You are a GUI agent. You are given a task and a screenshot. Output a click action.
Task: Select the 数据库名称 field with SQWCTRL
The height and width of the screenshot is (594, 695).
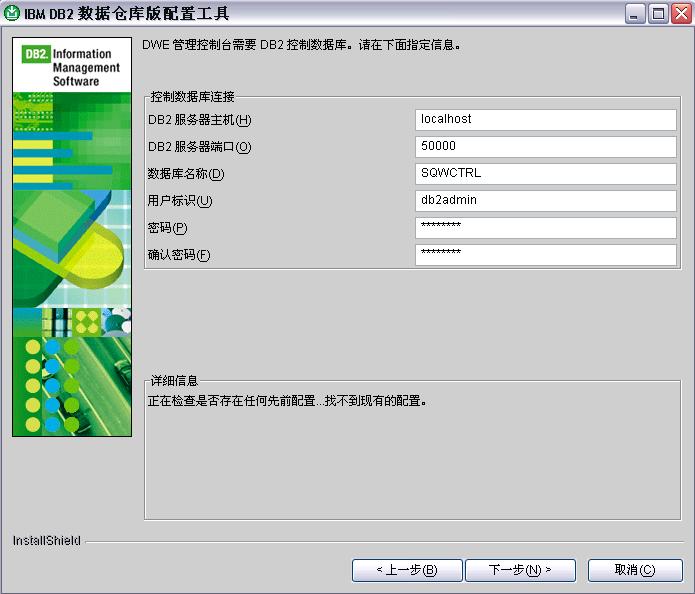[x=546, y=174]
